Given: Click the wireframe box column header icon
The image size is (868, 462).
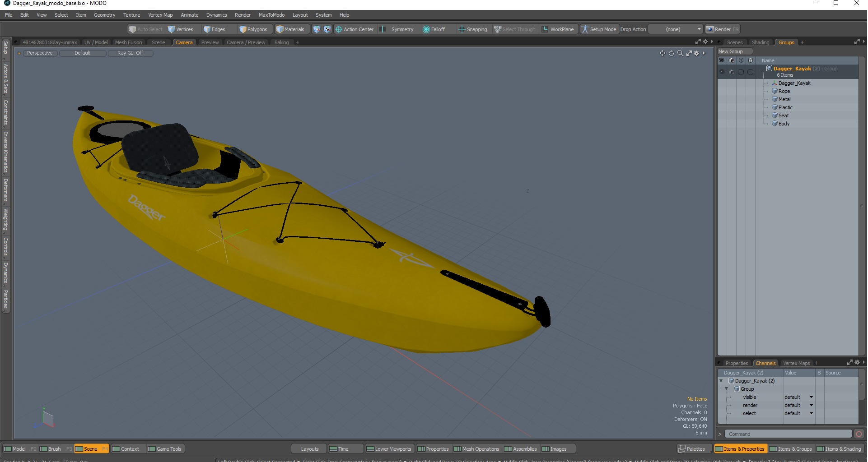Looking at the screenshot, I should (x=741, y=60).
